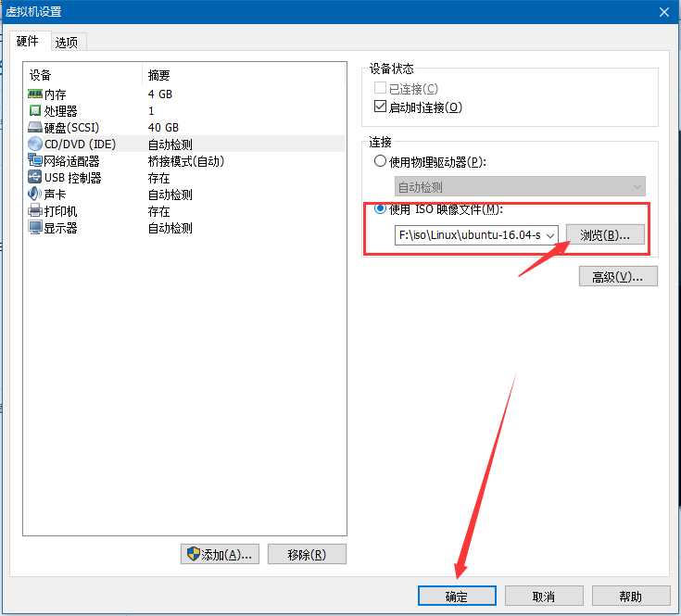681x616 pixels.
Task: Switch to the 硬件 tab
Action: [x=28, y=42]
